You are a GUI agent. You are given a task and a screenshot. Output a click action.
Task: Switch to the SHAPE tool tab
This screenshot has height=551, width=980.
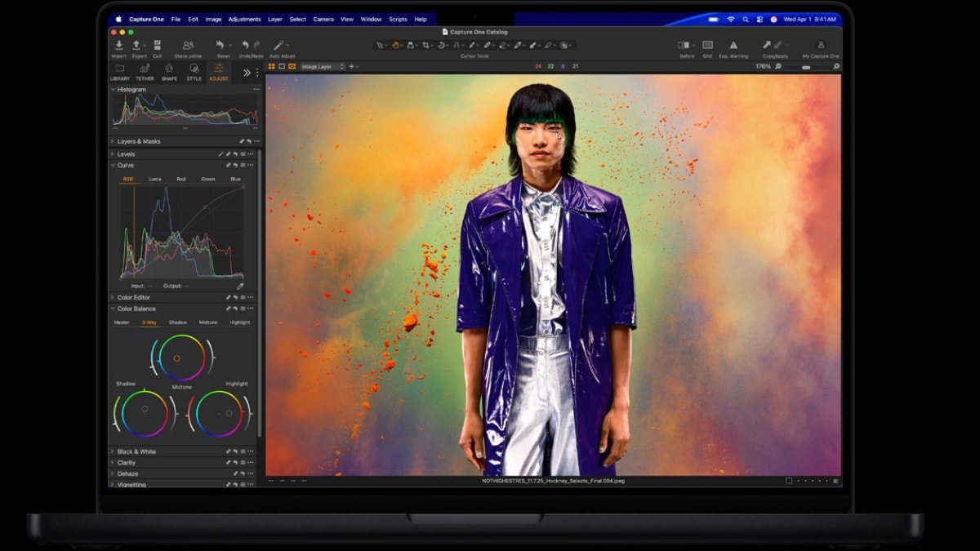(169, 72)
